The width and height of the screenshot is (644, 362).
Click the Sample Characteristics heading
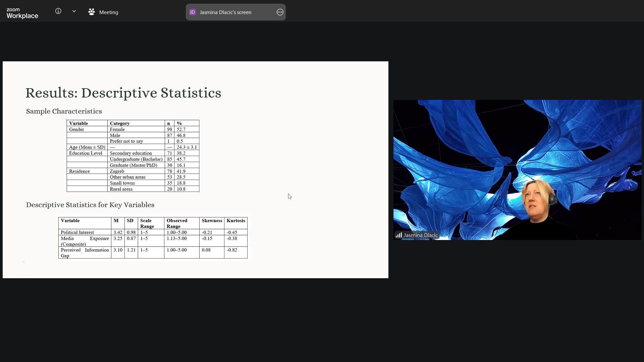64,111
